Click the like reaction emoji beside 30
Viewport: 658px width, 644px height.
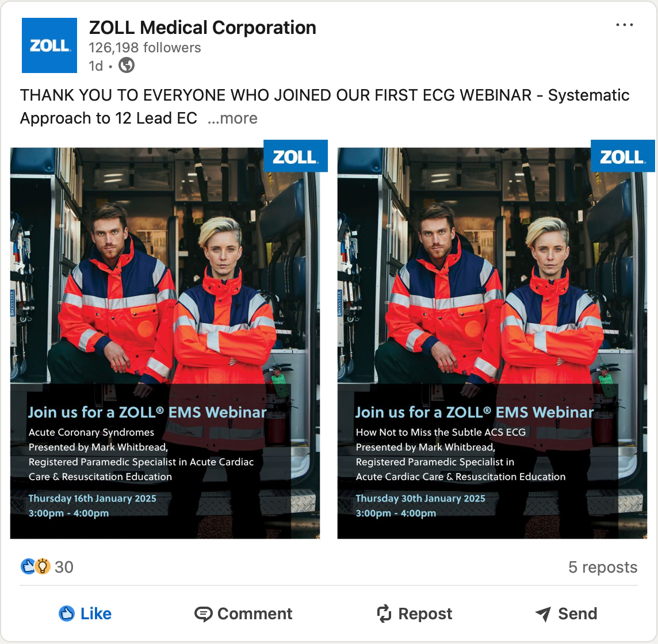click(x=28, y=566)
